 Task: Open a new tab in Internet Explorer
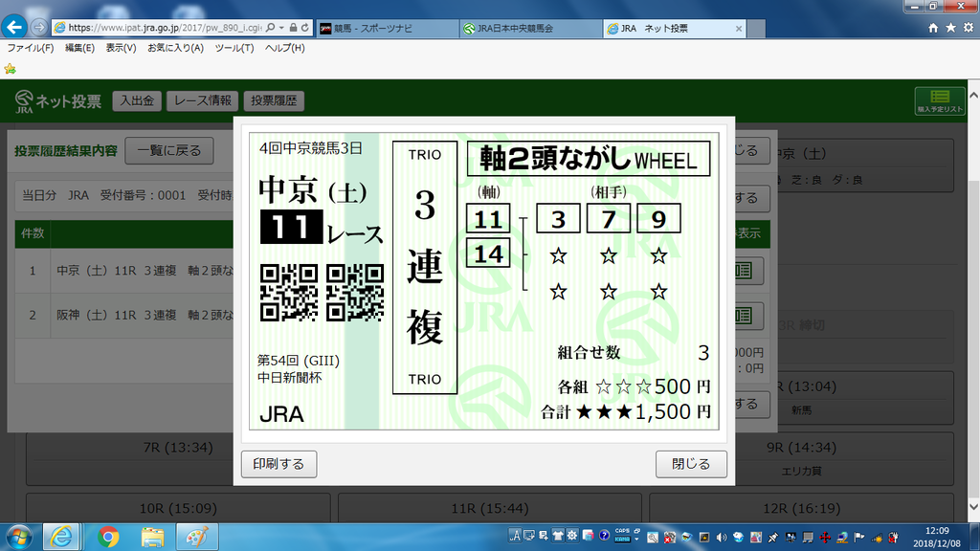coord(756,28)
